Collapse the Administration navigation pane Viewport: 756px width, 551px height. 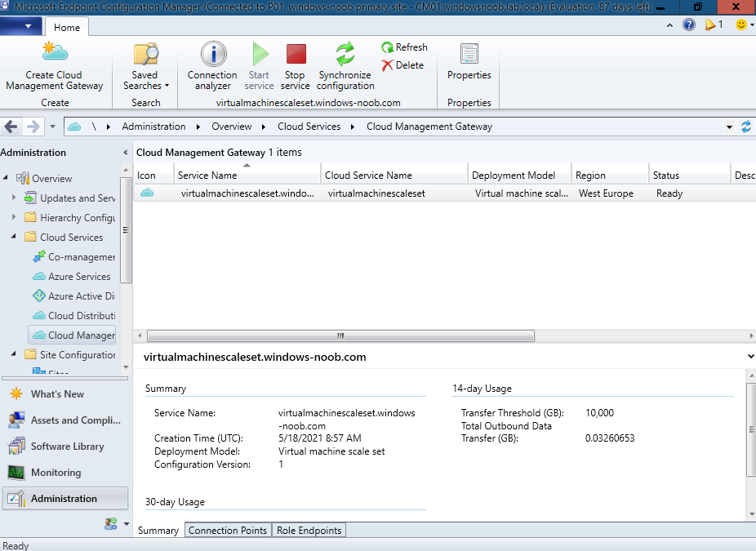(126, 153)
